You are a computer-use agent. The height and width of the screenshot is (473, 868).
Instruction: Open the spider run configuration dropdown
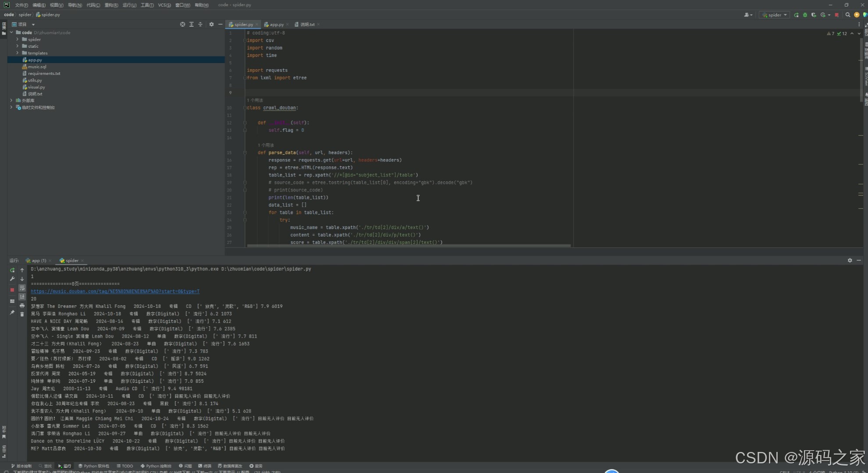click(x=775, y=15)
